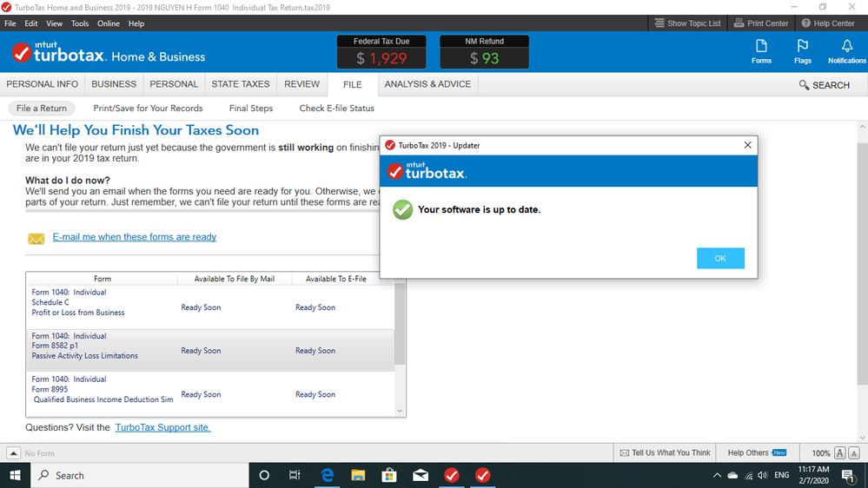Open the Edit menu
The image size is (868, 488).
31,23
